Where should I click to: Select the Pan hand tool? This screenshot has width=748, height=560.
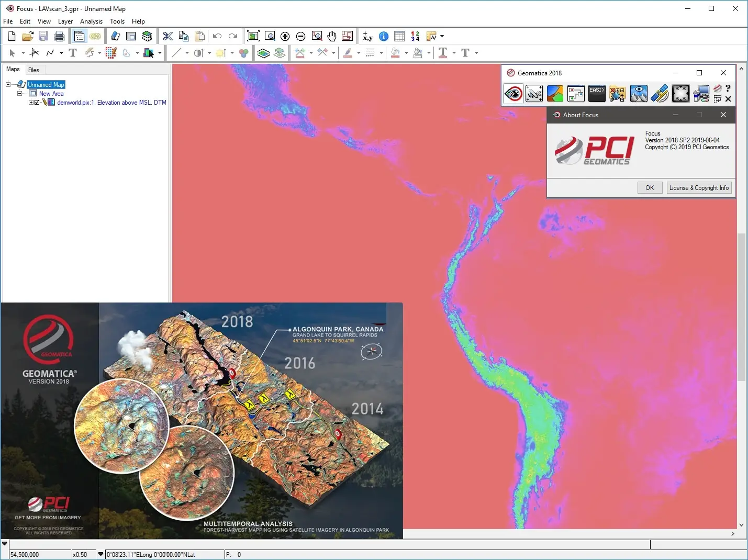[x=332, y=36]
